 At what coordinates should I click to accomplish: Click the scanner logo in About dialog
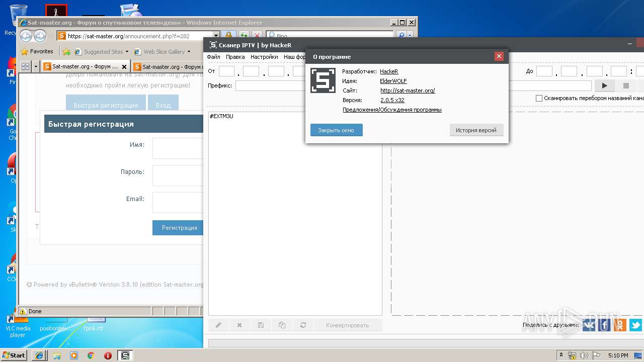coord(323,80)
